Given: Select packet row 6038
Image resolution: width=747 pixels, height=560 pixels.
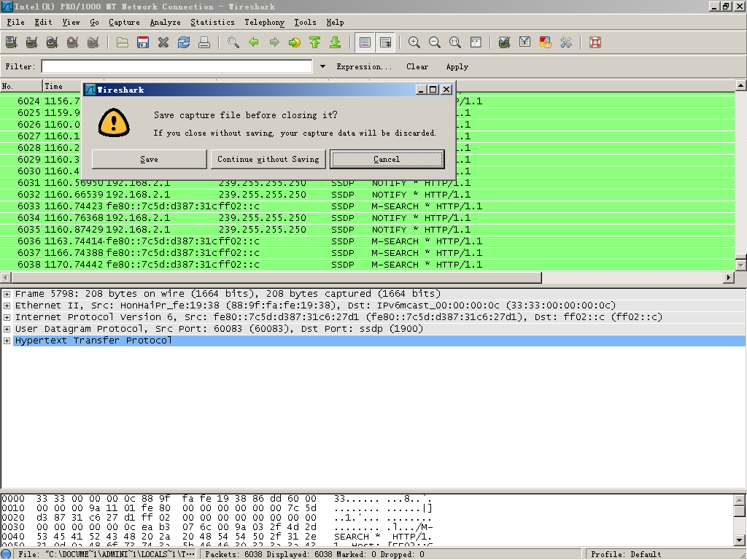Looking at the screenshot, I should tap(368, 265).
